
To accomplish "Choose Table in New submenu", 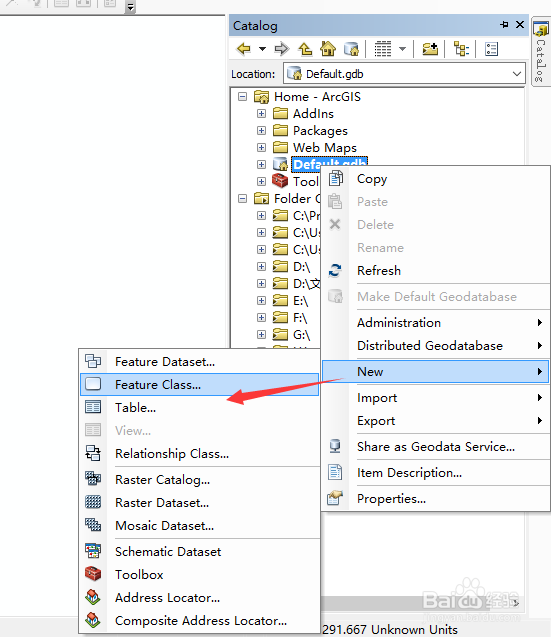I will [x=200, y=407].
